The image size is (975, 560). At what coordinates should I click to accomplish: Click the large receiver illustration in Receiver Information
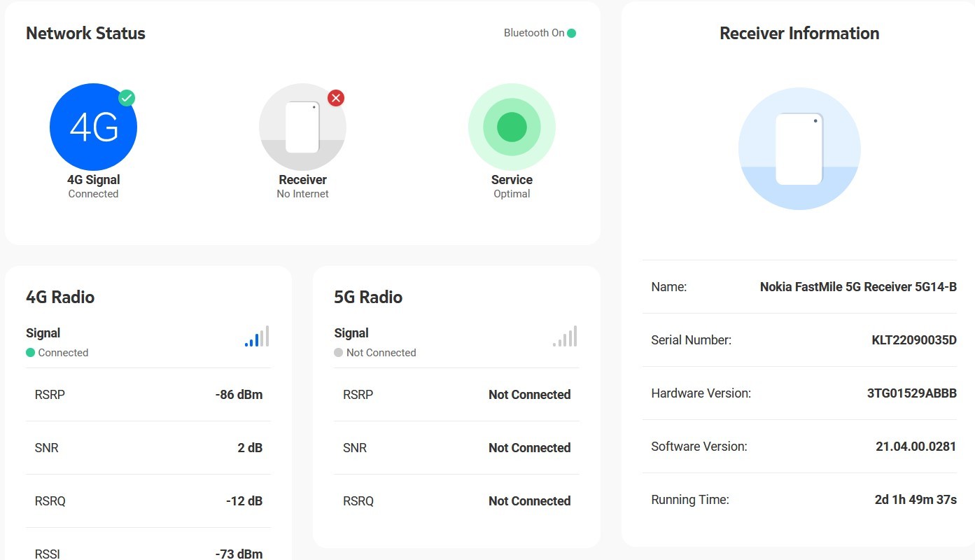coord(799,148)
